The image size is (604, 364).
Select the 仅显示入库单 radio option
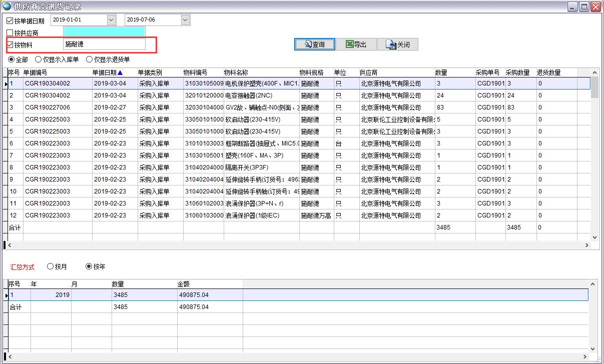click(x=39, y=59)
